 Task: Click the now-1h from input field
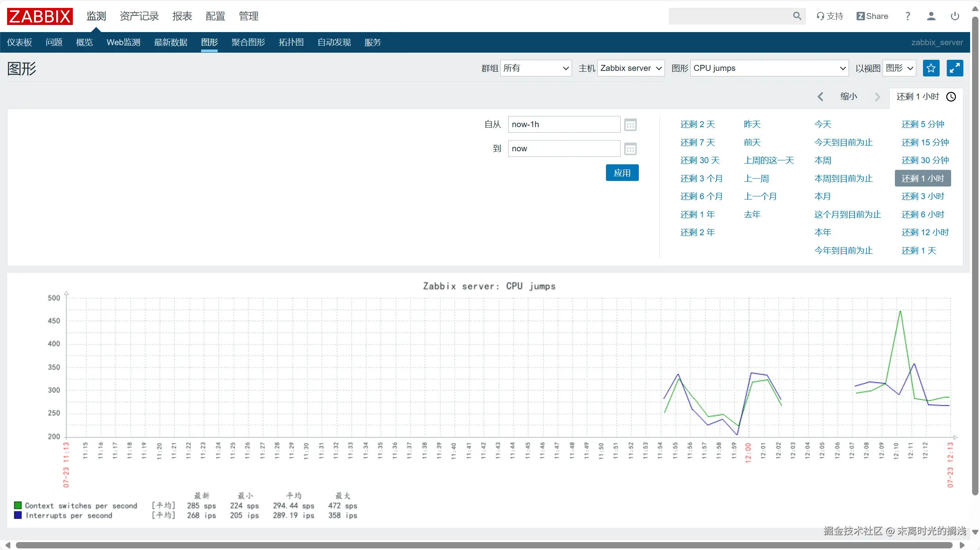click(564, 124)
